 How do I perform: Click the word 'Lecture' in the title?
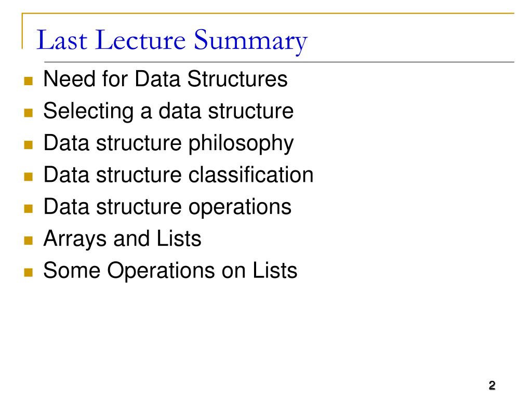(140, 40)
